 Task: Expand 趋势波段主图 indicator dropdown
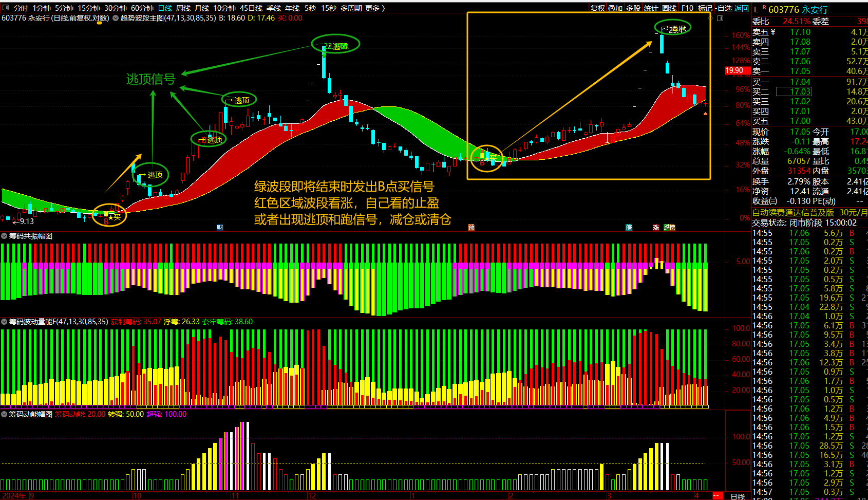[116, 18]
